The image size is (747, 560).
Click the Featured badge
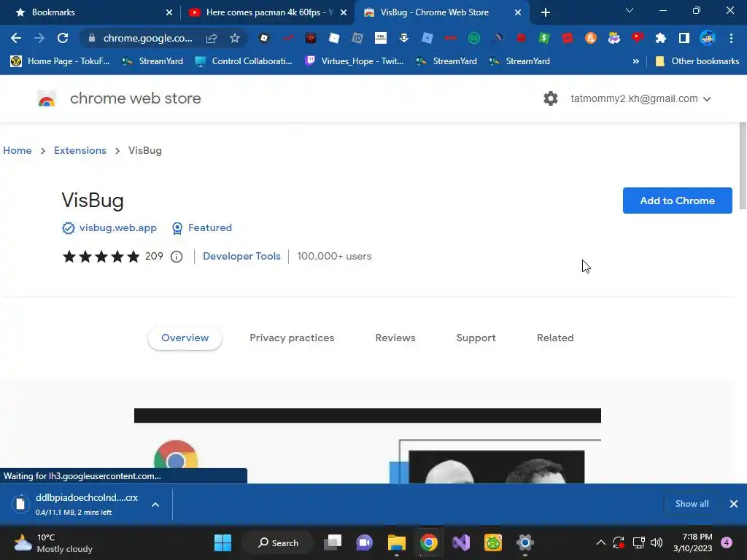point(202,228)
